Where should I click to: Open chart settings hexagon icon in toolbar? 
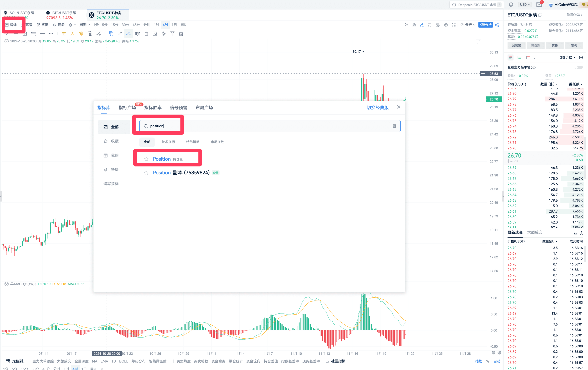click(x=446, y=25)
